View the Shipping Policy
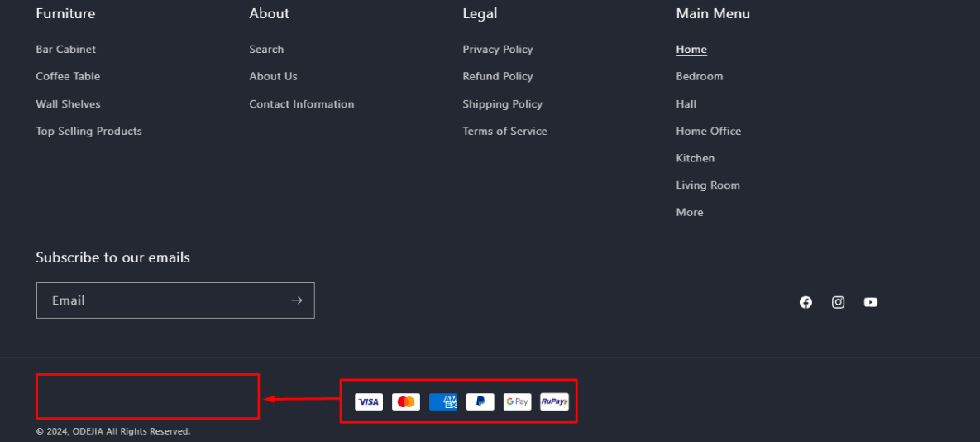980x442 pixels. click(x=503, y=103)
